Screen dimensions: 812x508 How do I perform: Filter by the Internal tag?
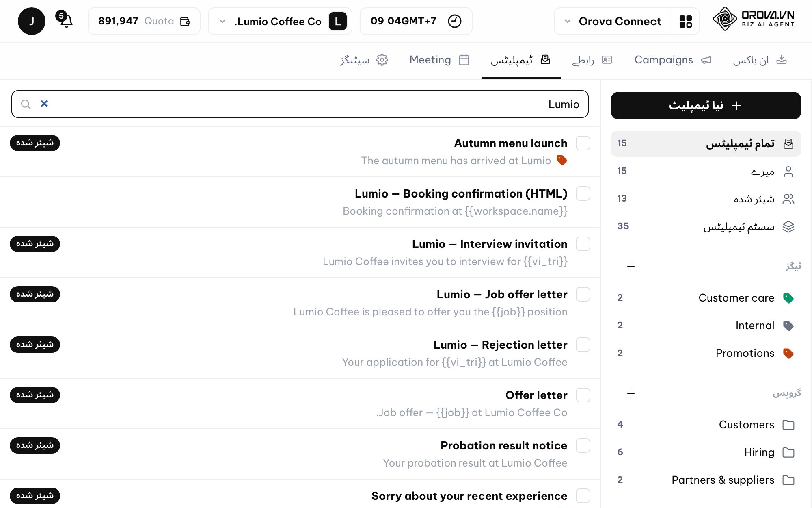point(706,326)
